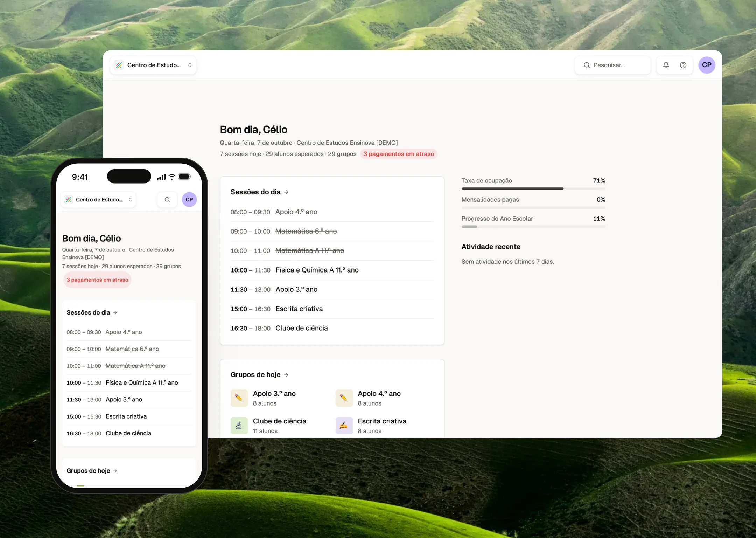The image size is (756, 538).
Task: Expand Centro de Estudo... switcher on phone
Action: coord(98,200)
